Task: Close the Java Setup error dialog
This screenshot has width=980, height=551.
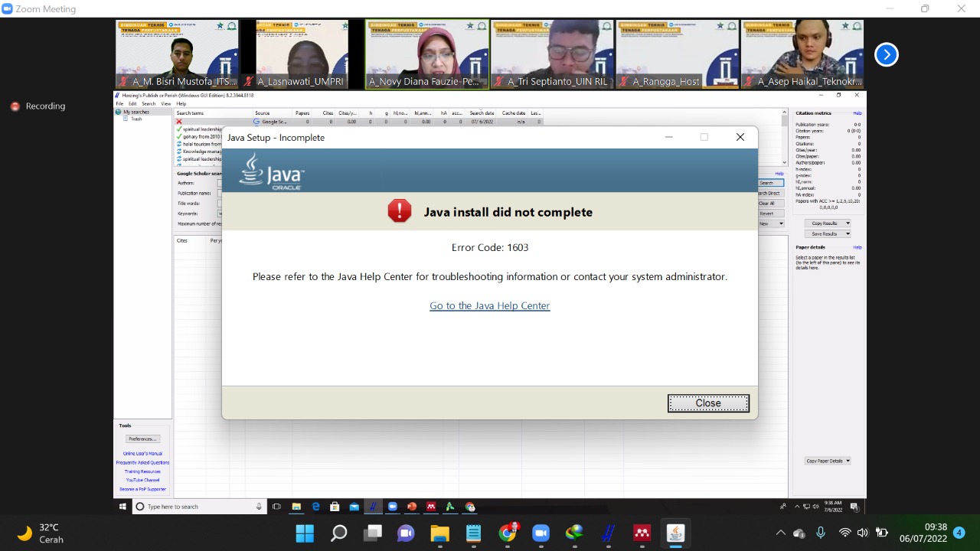Action: (x=708, y=403)
